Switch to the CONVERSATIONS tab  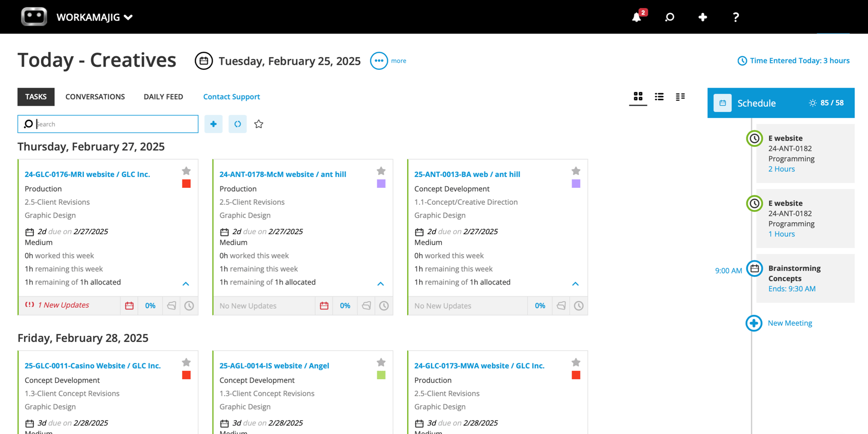(x=95, y=96)
